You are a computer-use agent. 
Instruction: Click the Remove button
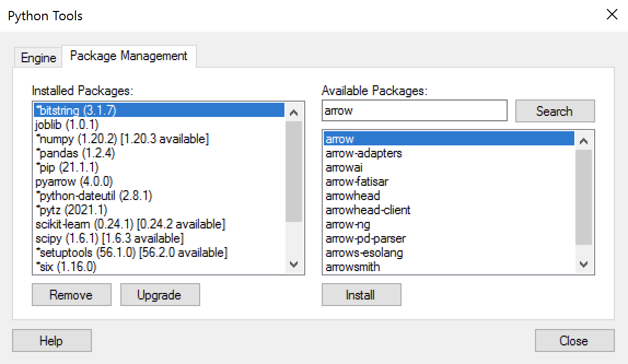click(71, 295)
